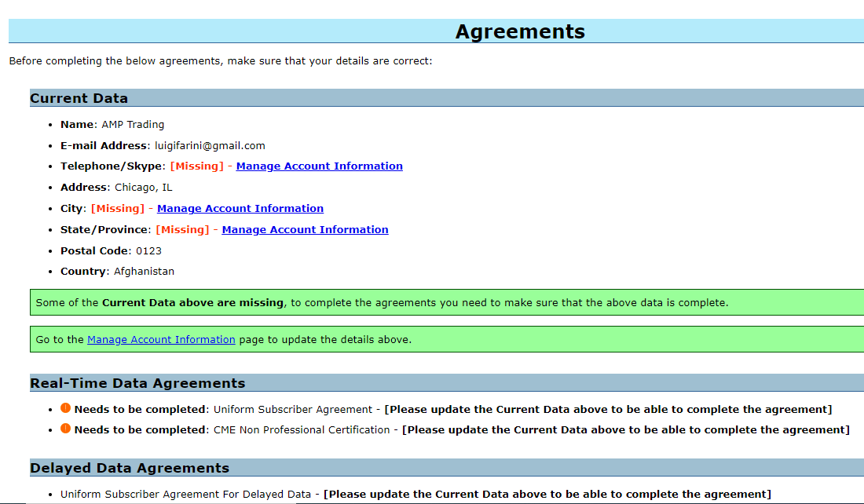Screen dimensions: 864x504
Task: Select postal code value 0123
Action: (148, 251)
